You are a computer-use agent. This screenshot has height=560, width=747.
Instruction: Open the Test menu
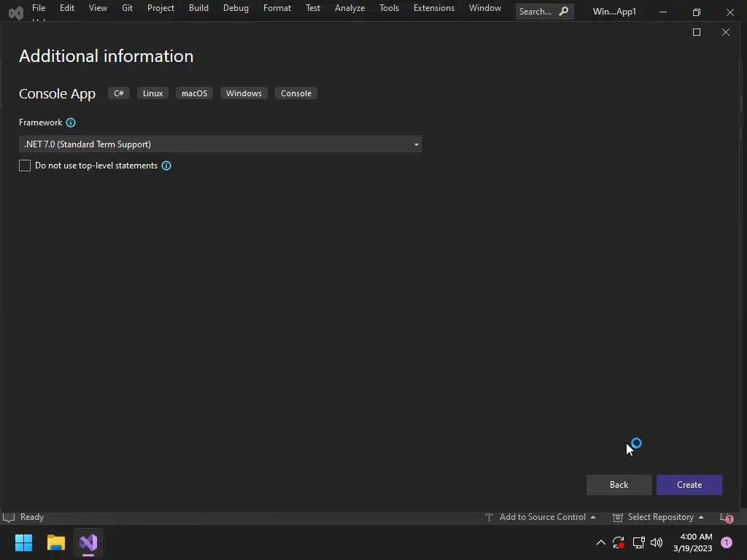click(x=313, y=8)
